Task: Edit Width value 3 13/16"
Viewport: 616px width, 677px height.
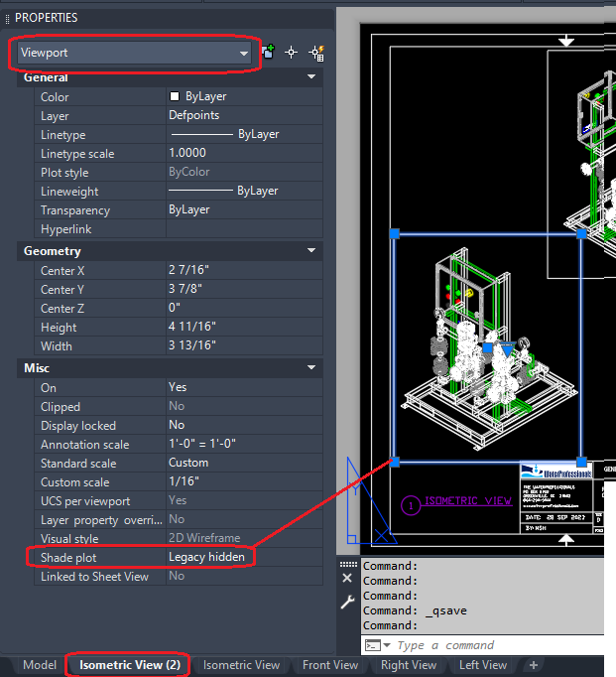Action: [244, 345]
